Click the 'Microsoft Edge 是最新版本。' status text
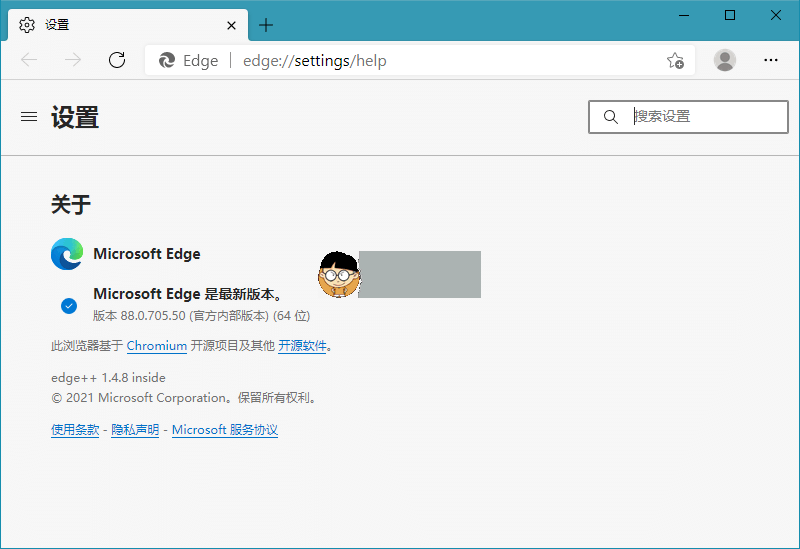 (x=188, y=294)
